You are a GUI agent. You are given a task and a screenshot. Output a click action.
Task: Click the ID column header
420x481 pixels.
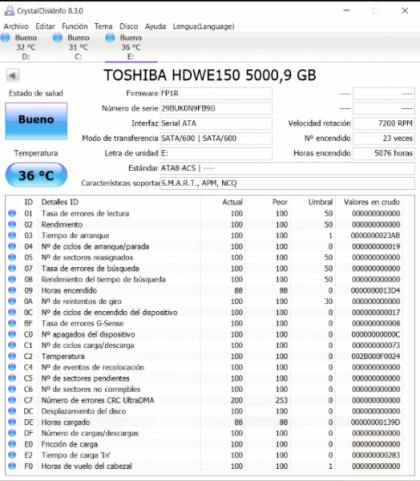[x=29, y=202]
